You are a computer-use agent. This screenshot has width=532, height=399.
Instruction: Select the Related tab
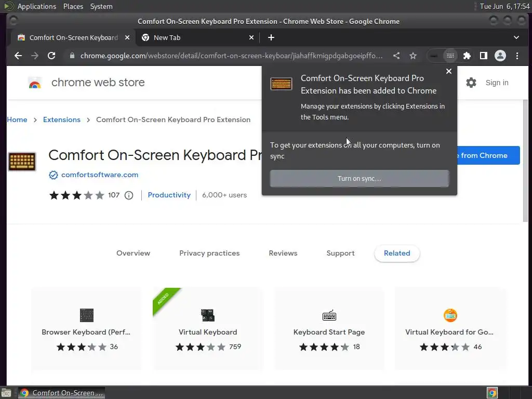[x=397, y=253]
